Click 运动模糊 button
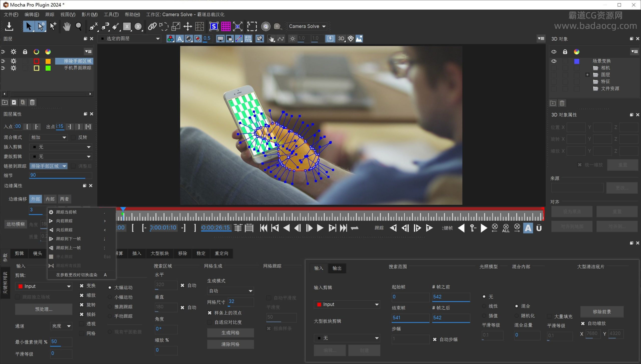 point(16,224)
